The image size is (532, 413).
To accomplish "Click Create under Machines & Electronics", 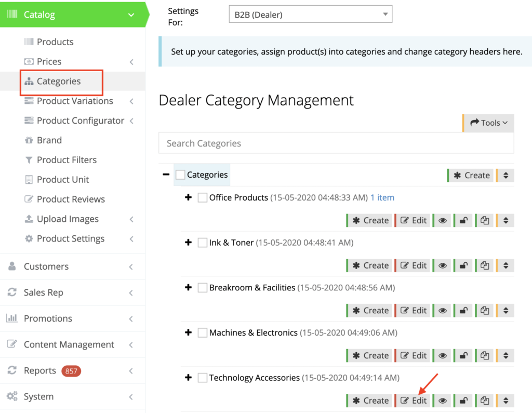I will coord(369,356).
